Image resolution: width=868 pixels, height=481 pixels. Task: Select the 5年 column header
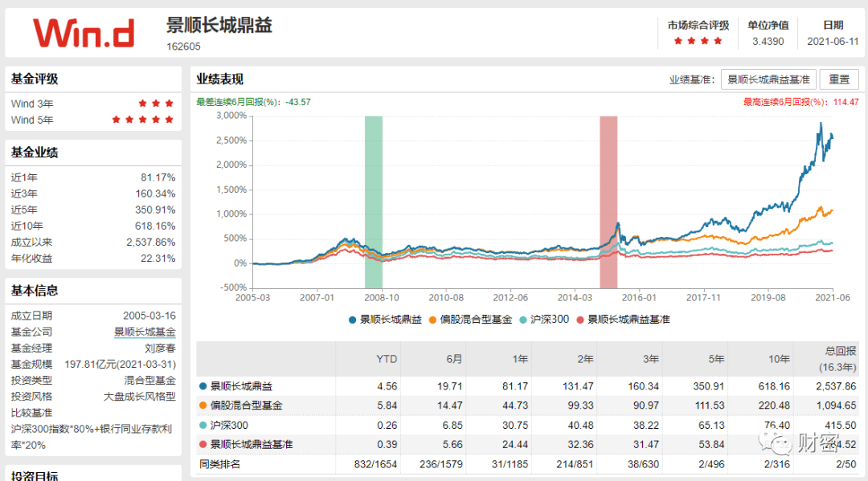(716, 359)
